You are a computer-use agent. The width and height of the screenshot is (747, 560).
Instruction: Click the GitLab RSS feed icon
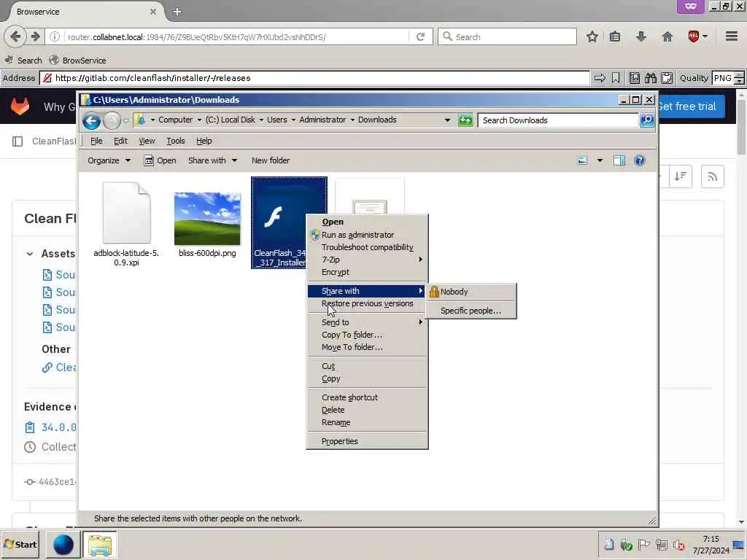712,177
